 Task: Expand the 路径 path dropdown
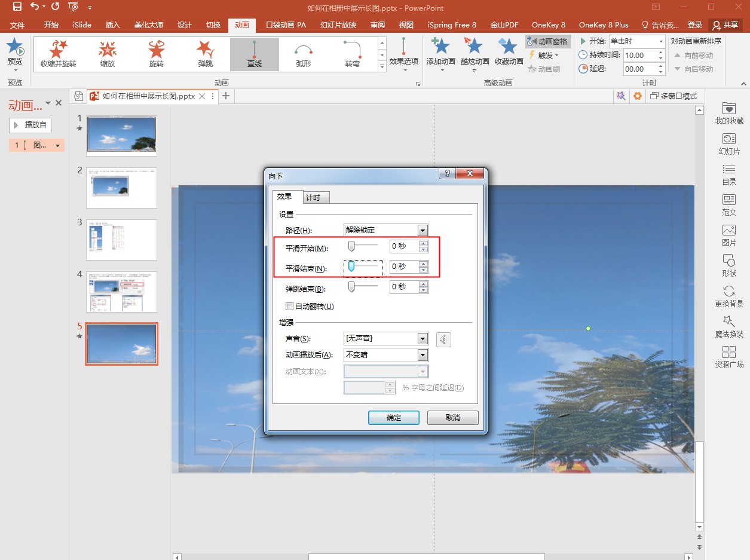pyautogui.click(x=423, y=230)
